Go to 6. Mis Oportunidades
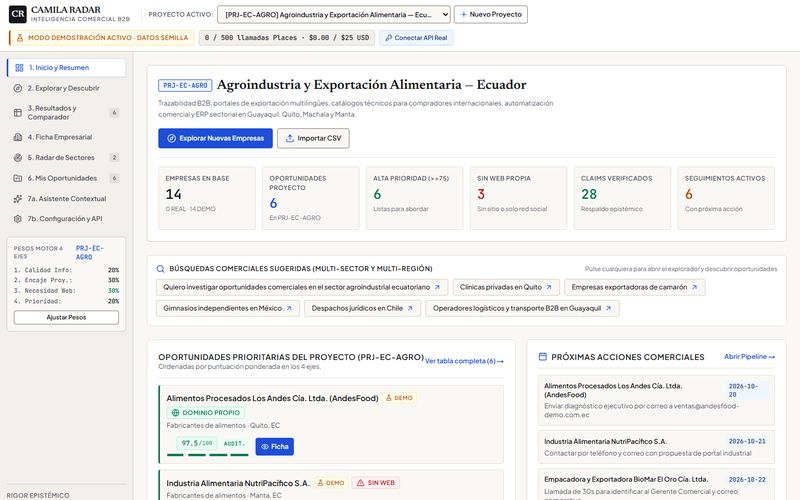Screen dimensions: 800x500 click(66, 178)
